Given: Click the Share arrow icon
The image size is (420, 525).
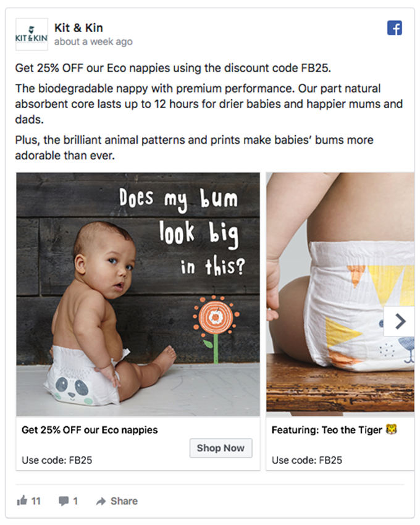Looking at the screenshot, I should [x=101, y=502].
